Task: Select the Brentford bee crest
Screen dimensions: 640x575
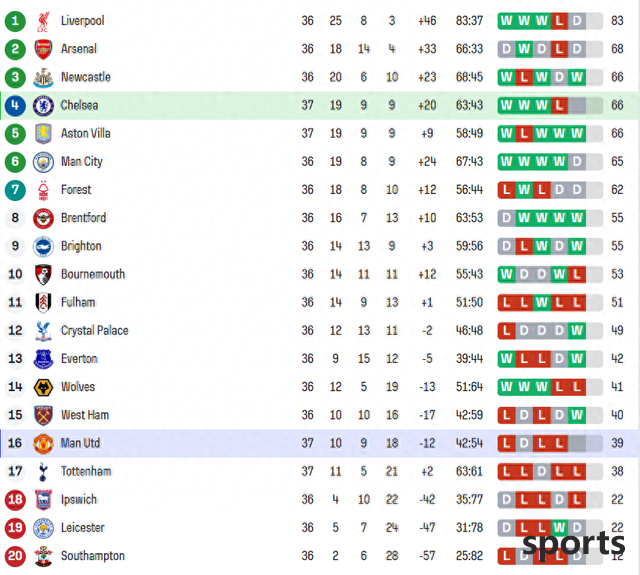Action: coord(43,218)
